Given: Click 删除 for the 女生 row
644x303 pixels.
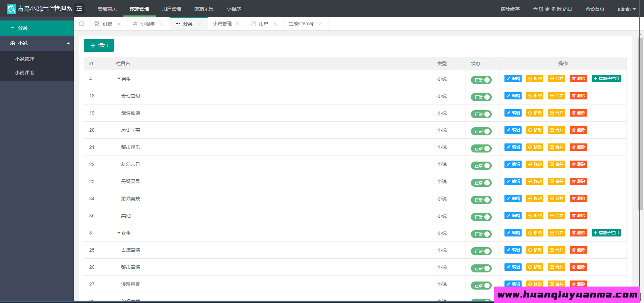Looking at the screenshot, I should 579,233.
